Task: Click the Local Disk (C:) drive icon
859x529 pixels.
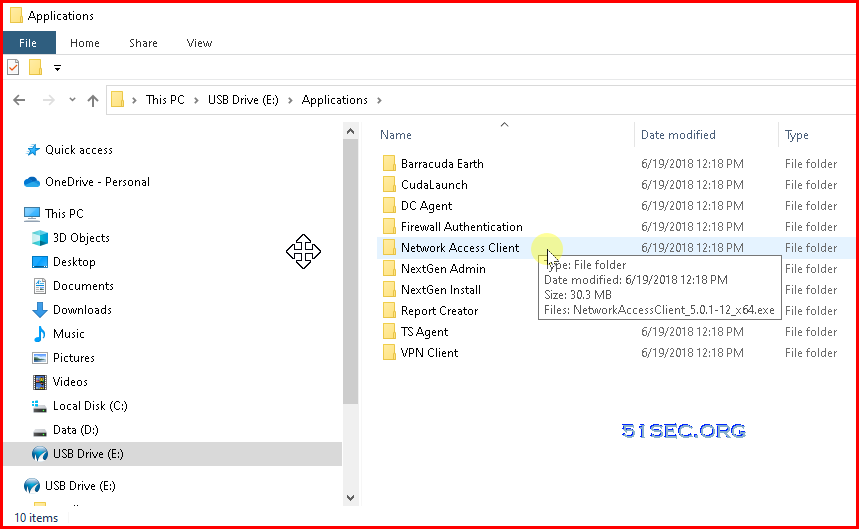Action: coord(39,406)
